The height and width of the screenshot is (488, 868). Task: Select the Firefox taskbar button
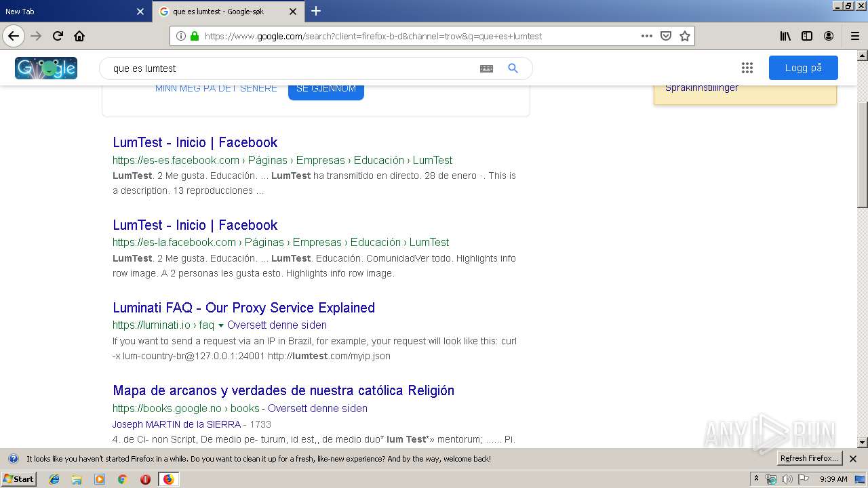(168, 479)
